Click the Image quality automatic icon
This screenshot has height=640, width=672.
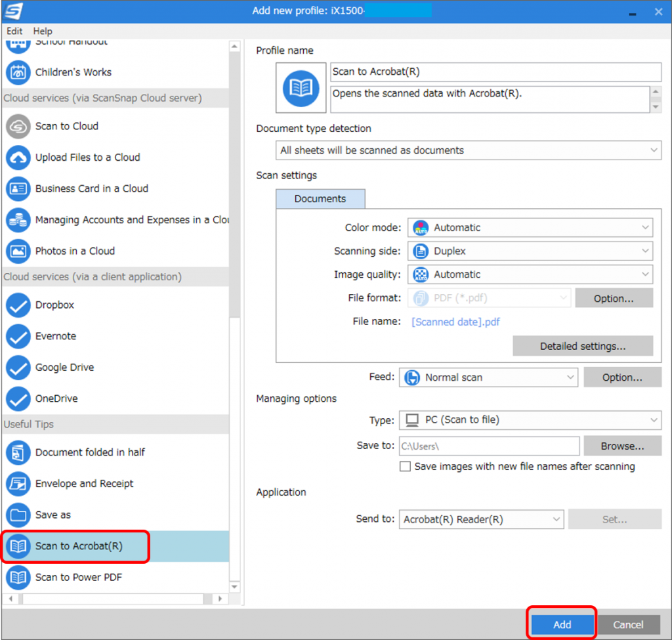pyautogui.click(x=421, y=275)
